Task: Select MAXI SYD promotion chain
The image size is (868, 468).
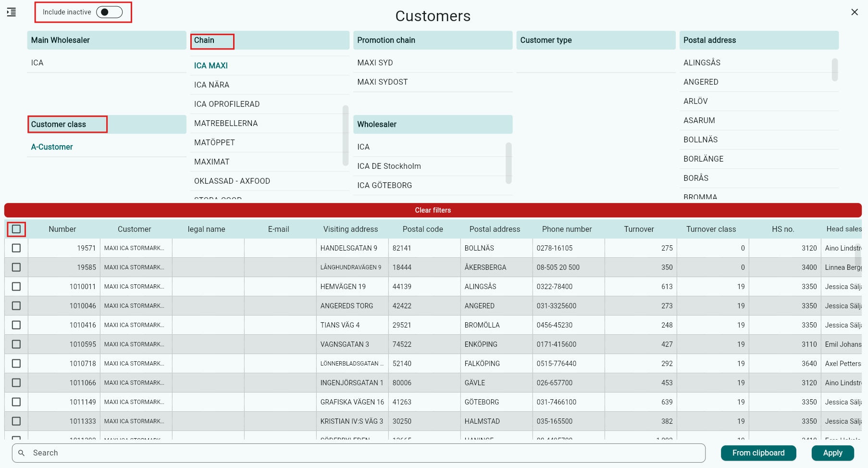Action: [x=433, y=63]
